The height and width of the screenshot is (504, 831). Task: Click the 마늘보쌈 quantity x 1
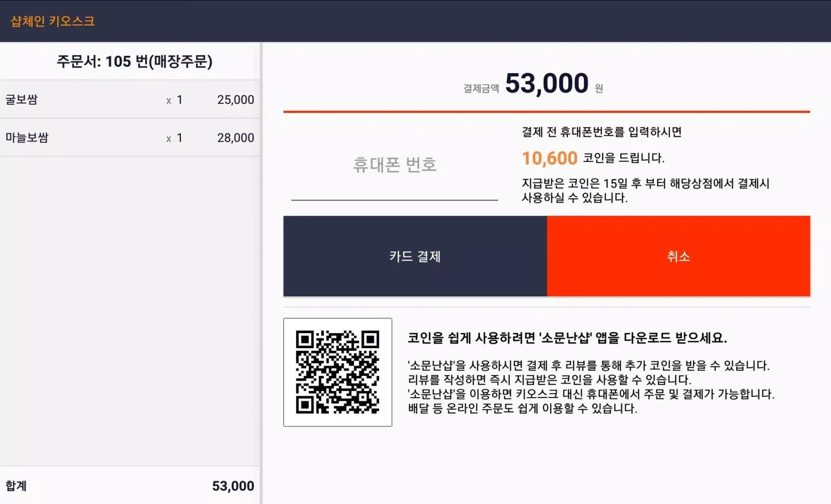(x=174, y=138)
